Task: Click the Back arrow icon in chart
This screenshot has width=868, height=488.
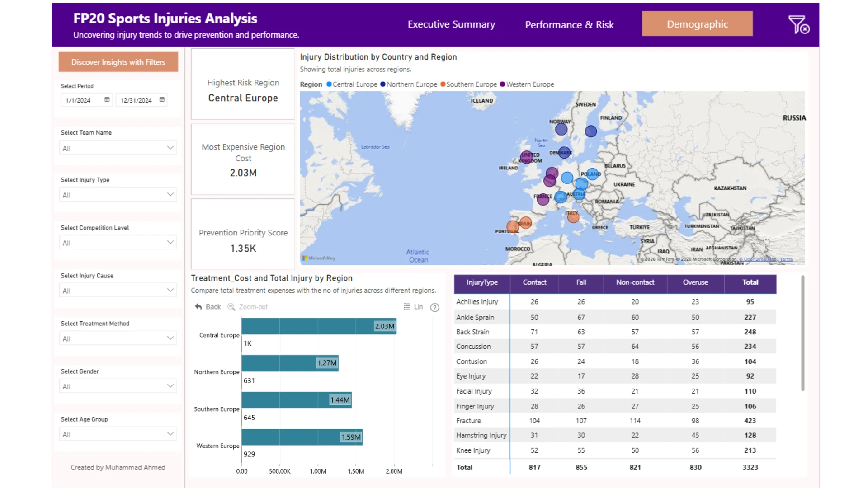Action: tap(198, 306)
